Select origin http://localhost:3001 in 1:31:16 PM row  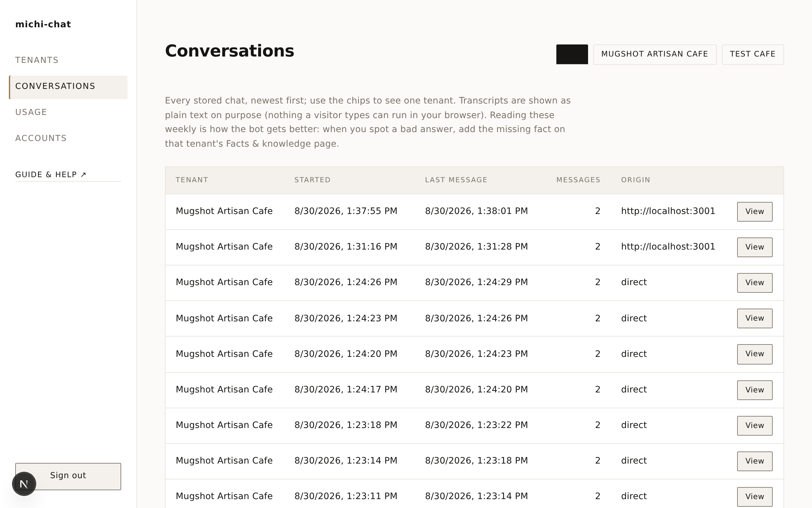(668, 247)
